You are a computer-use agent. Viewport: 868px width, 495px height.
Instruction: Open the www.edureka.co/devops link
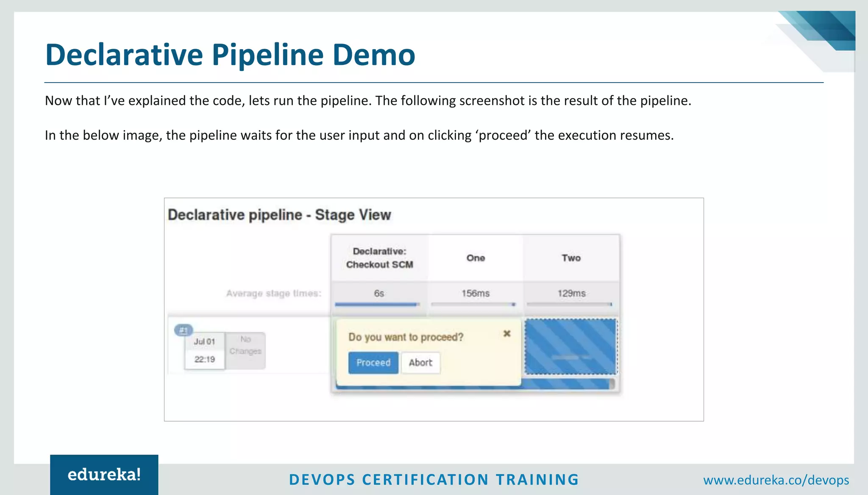click(776, 480)
